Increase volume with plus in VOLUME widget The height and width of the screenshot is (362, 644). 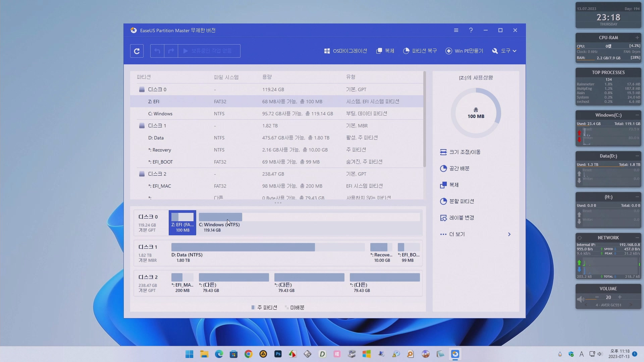point(620,297)
